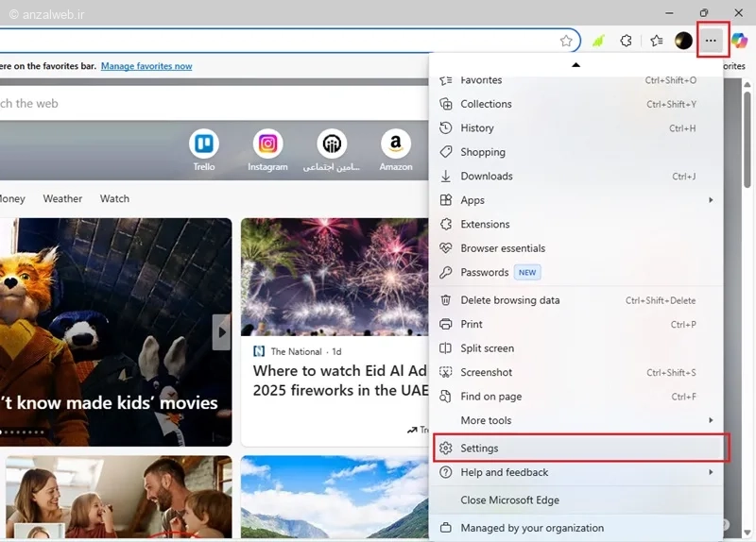Choose Delete browsing data menu item
The height and width of the screenshot is (542, 756).
pyautogui.click(x=510, y=300)
